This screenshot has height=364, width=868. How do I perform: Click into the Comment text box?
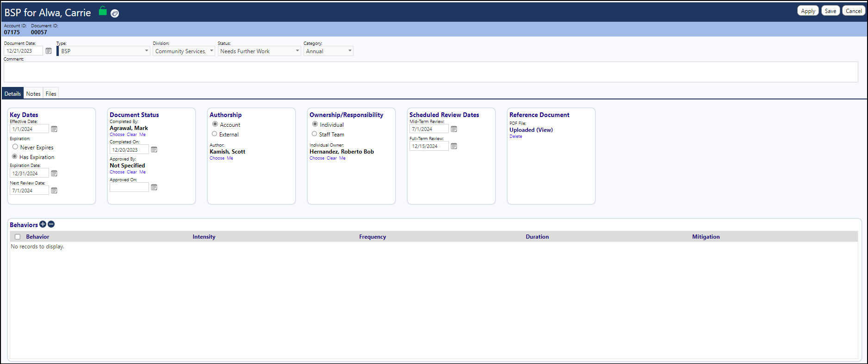pos(431,72)
